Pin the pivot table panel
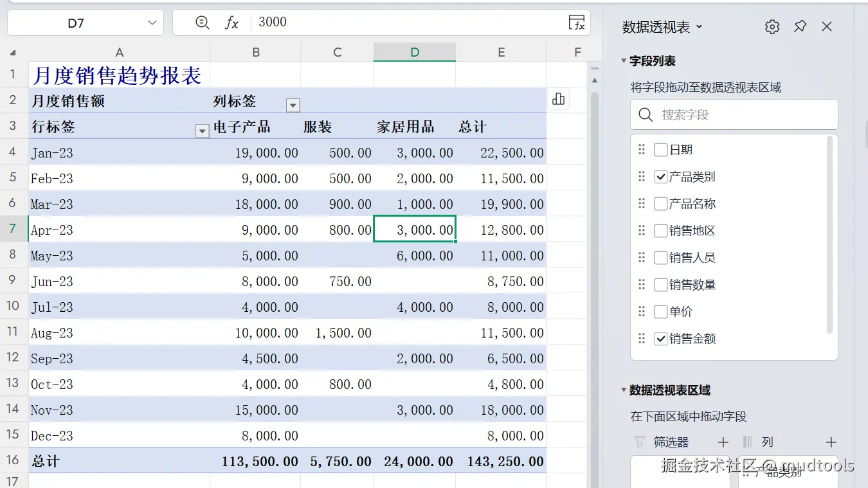Viewport: 868px width, 488px height. coord(800,26)
